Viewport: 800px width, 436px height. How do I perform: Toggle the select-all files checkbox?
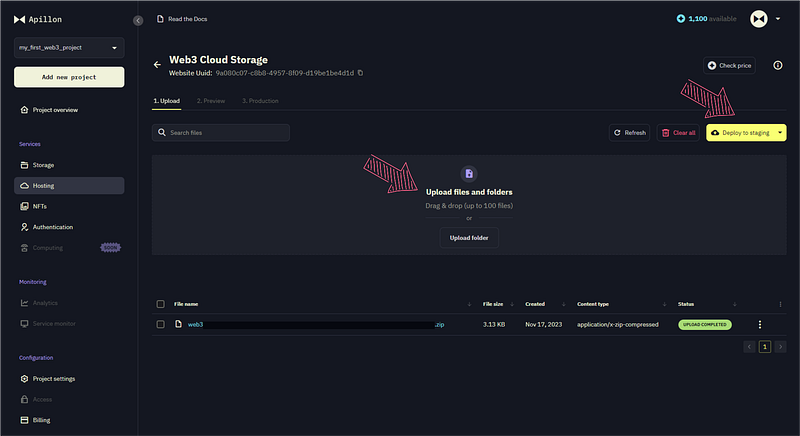tap(161, 304)
